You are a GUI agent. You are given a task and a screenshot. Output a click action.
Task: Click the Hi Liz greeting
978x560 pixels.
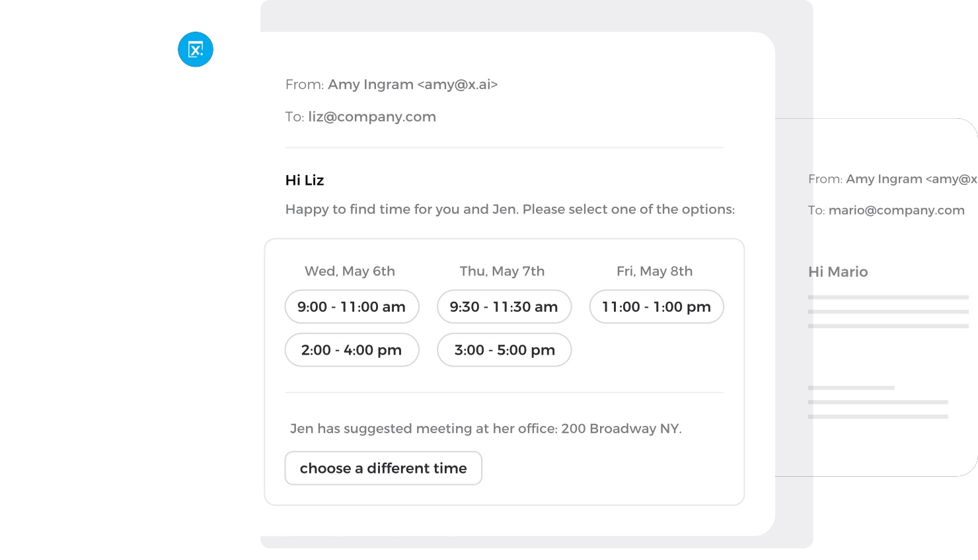(305, 180)
